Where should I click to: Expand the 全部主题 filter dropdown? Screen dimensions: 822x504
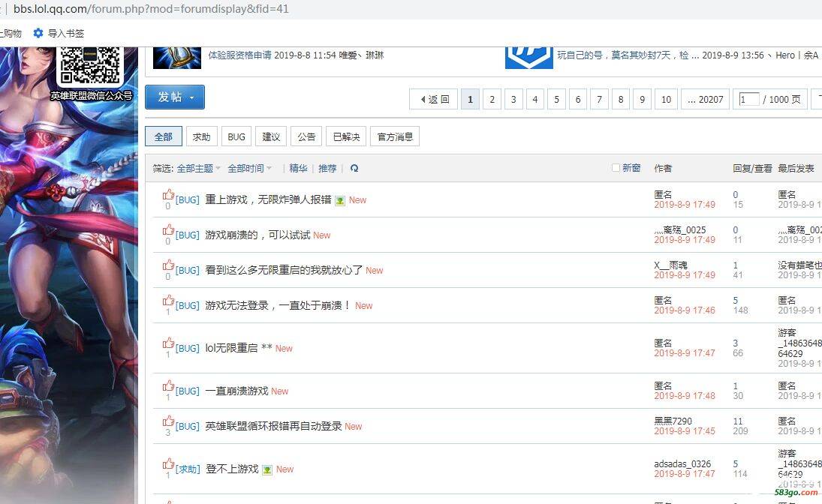click(x=199, y=168)
